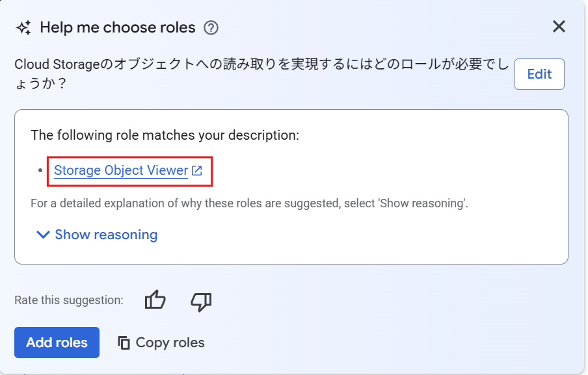The image size is (588, 375).
Task: Click the Rate this suggestion label
Action: [68, 300]
